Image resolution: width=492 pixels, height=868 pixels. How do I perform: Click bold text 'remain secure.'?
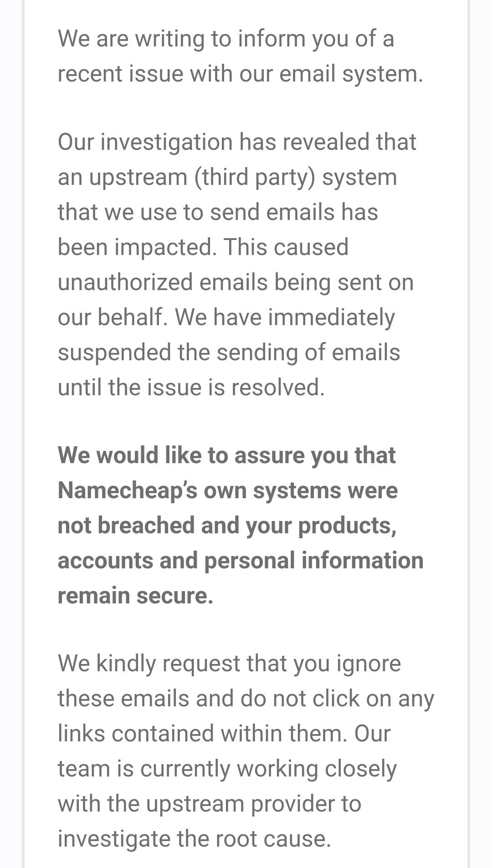(x=135, y=596)
